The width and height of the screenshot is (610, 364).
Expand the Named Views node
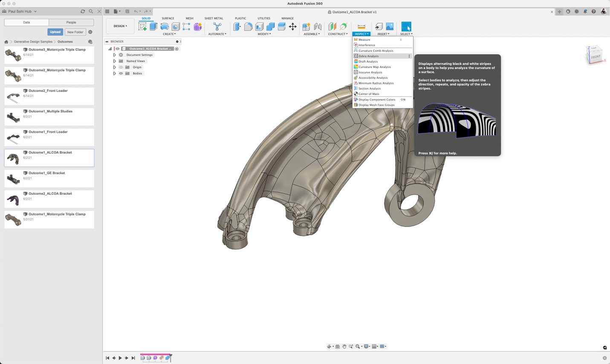tap(114, 61)
